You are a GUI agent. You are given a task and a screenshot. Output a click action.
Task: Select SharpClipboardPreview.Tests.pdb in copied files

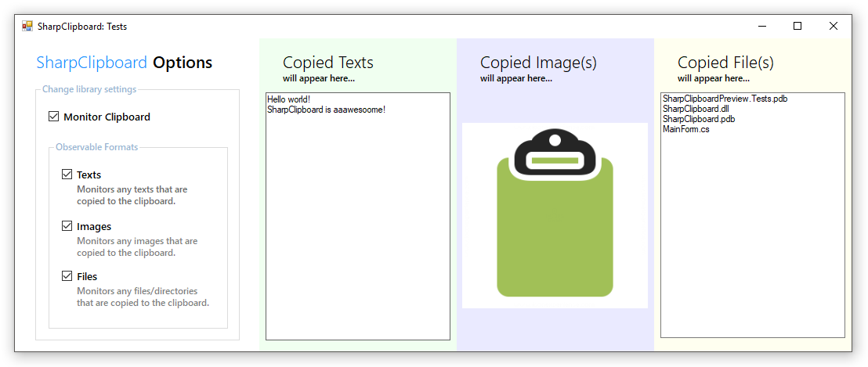[725, 99]
